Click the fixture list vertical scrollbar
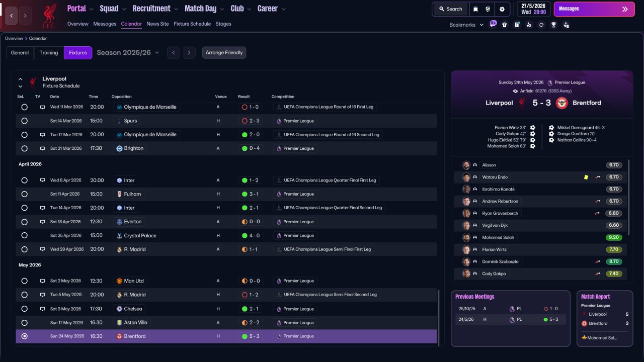 439,317
